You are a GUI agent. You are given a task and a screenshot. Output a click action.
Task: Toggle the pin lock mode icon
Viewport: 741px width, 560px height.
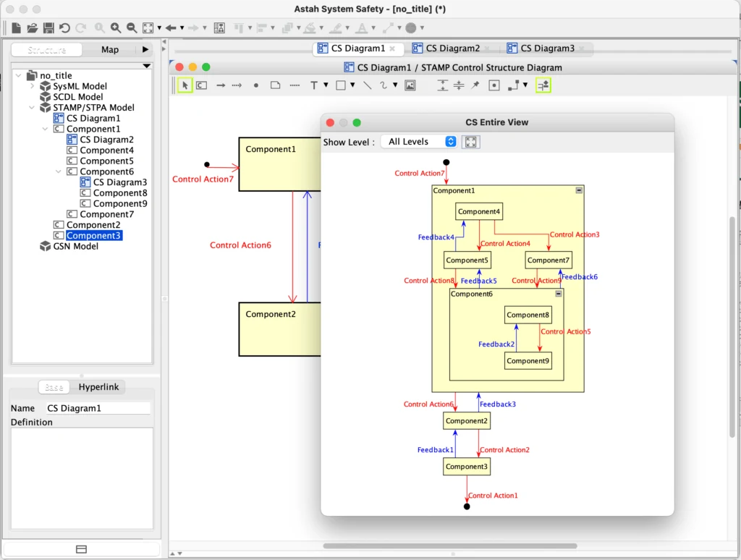pos(475,85)
